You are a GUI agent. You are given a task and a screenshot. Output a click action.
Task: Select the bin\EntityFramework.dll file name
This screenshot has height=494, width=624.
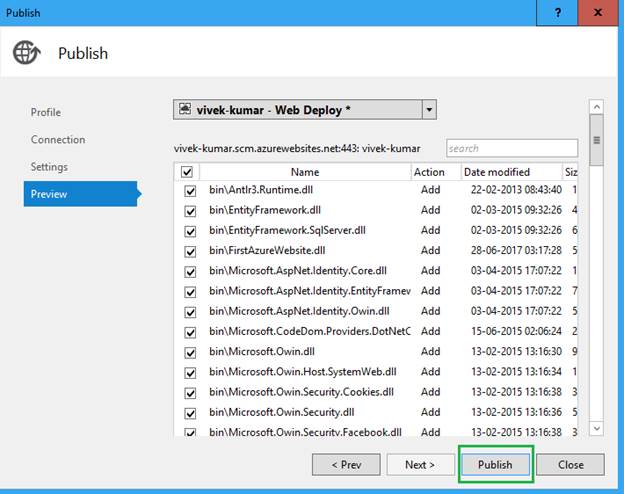pos(265,210)
